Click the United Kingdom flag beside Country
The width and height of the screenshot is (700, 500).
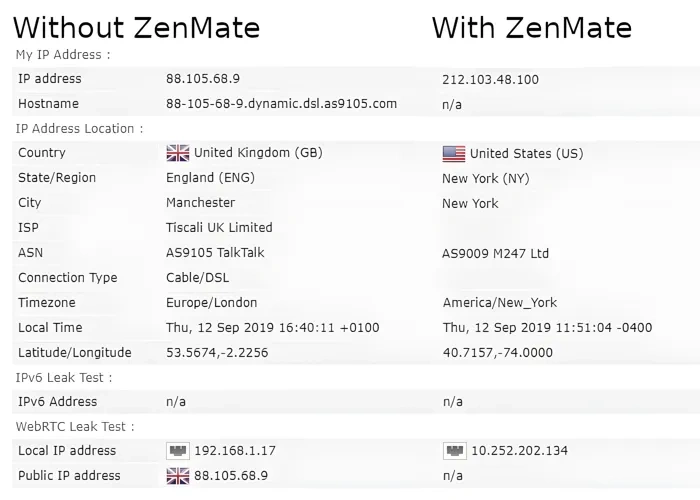pos(178,153)
